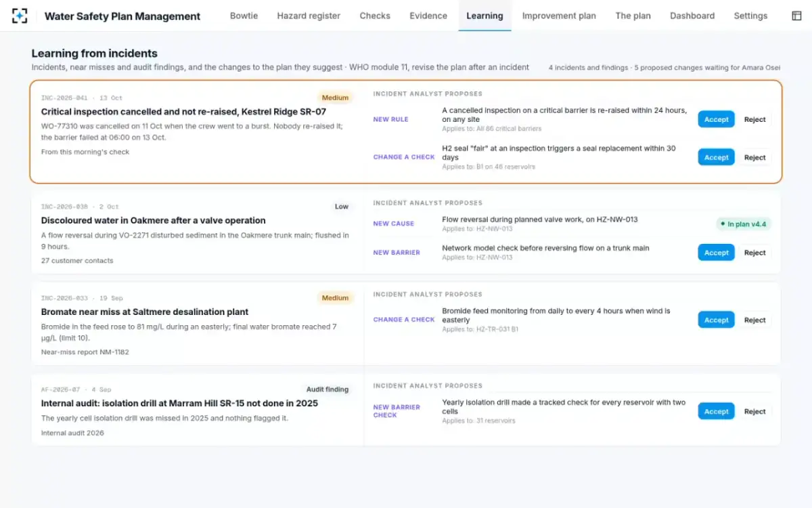Screen dimensions: 812x508
Task: Go to the Checks tab
Action: pyautogui.click(x=375, y=16)
